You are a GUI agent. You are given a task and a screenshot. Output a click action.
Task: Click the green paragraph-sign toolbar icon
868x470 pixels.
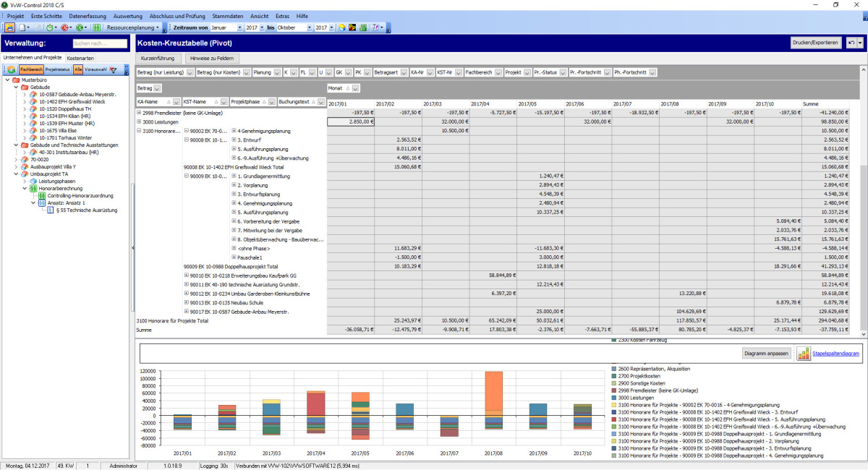pyautogui.click(x=97, y=27)
